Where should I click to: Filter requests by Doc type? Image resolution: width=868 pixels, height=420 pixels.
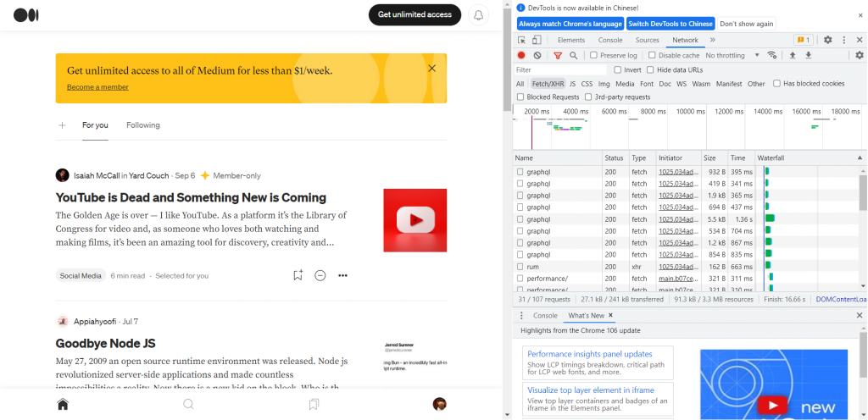(x=665, y=84)
